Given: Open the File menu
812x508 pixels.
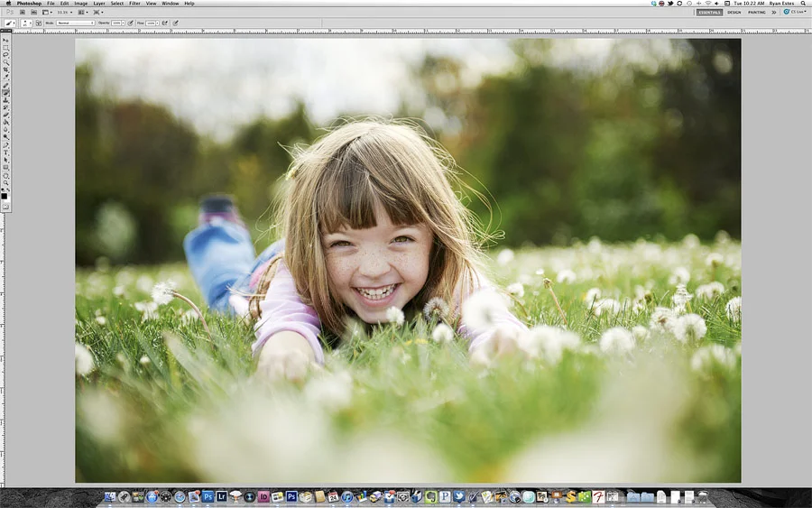Looking at the screenshot, I should click(51, 3).
